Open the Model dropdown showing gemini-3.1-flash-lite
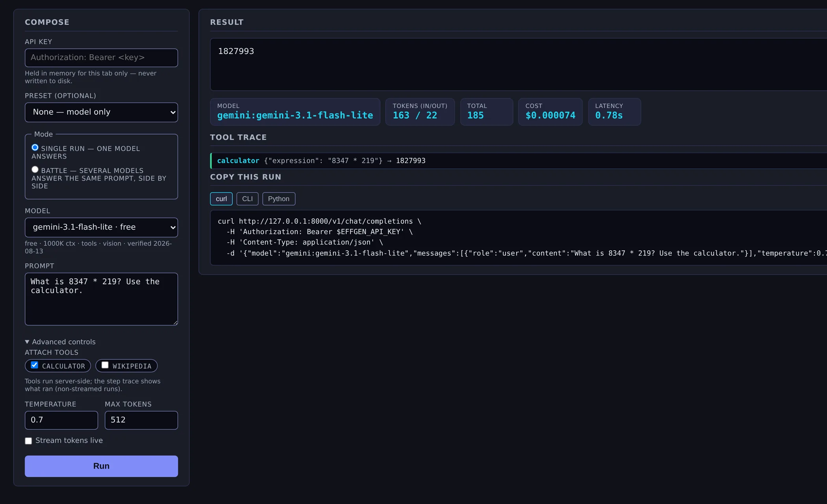 pos(101,227)
